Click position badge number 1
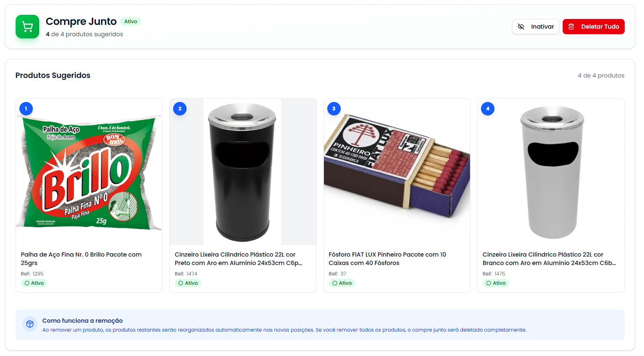This screenshot has width=644, height=356. point(26,109)
